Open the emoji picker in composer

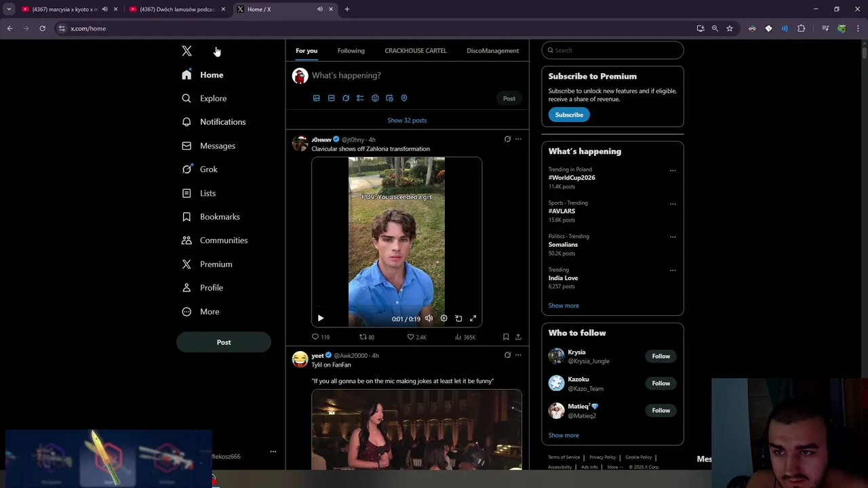tap(375, 98)
